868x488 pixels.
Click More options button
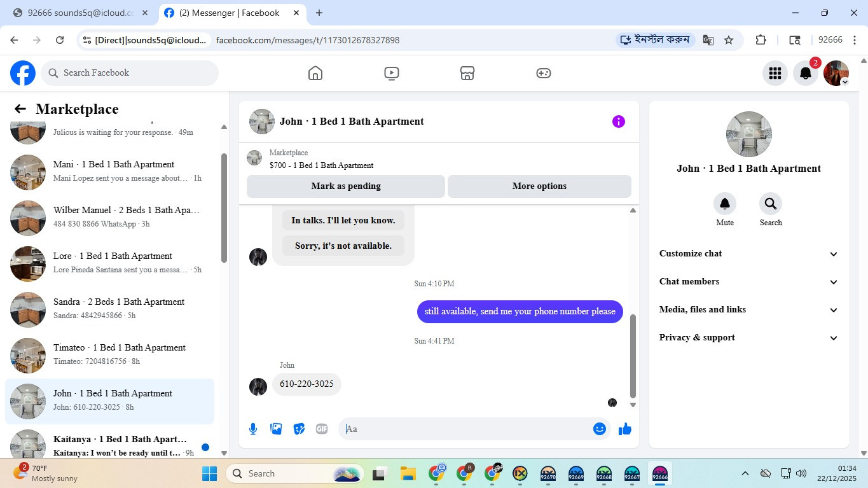coord(539,186)
